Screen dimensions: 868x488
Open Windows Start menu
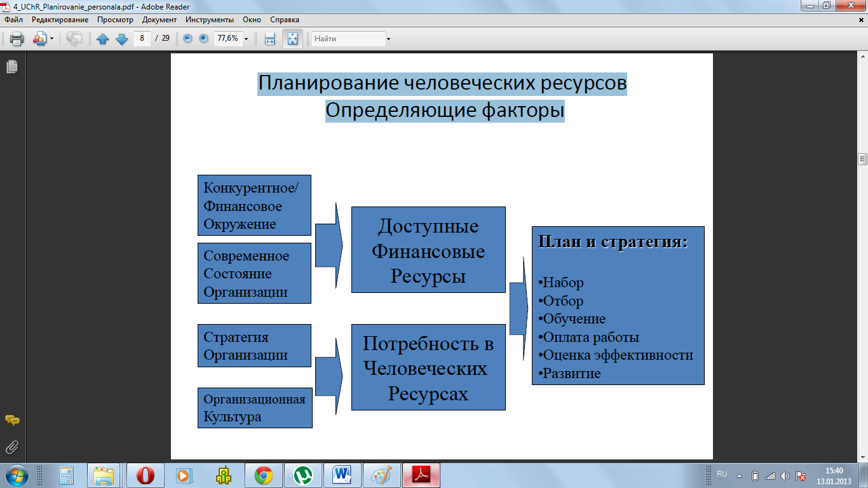point(16,475)
